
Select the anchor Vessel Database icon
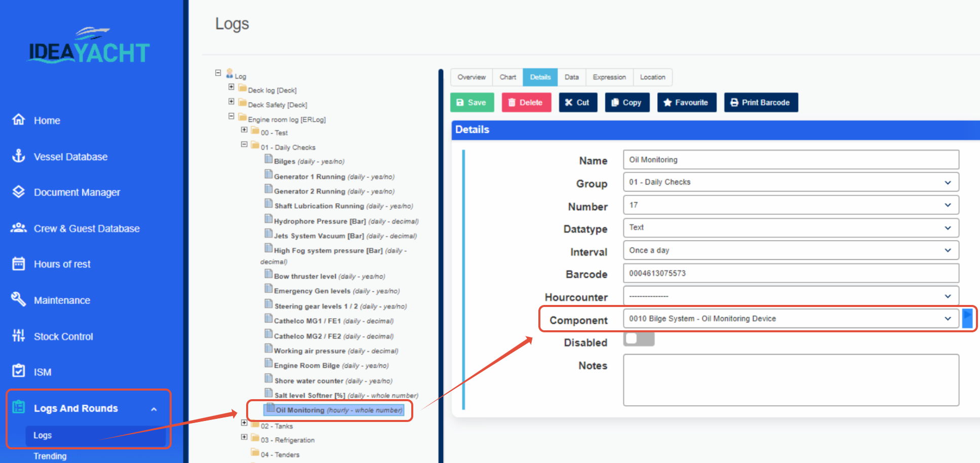point(18,157)
